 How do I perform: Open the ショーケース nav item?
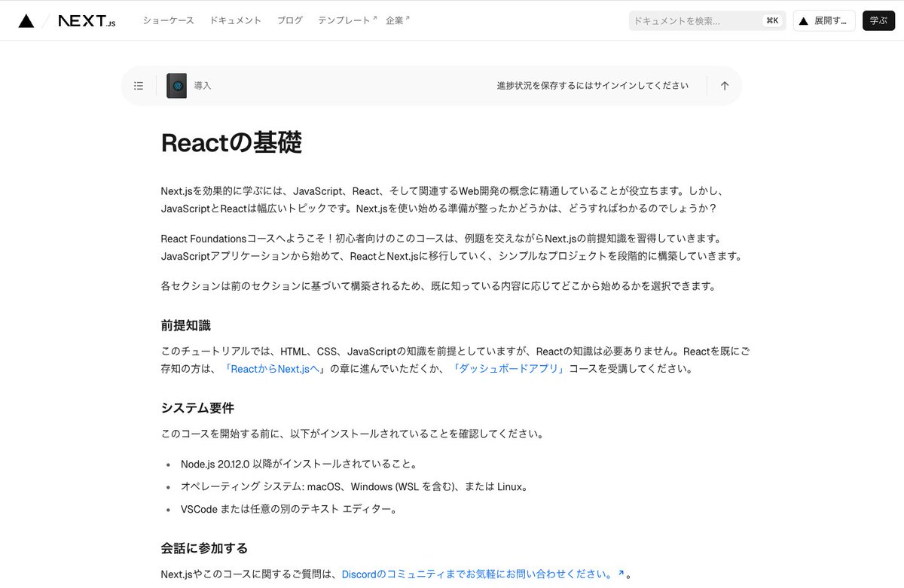click(x=169, y=21)
